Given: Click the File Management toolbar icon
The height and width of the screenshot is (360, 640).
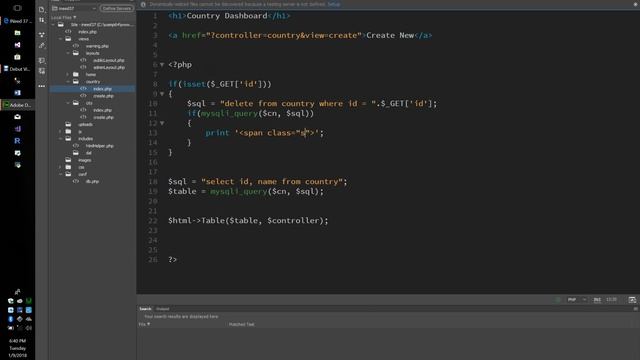Looking at the screenshot, I should (x=42, y=20).
